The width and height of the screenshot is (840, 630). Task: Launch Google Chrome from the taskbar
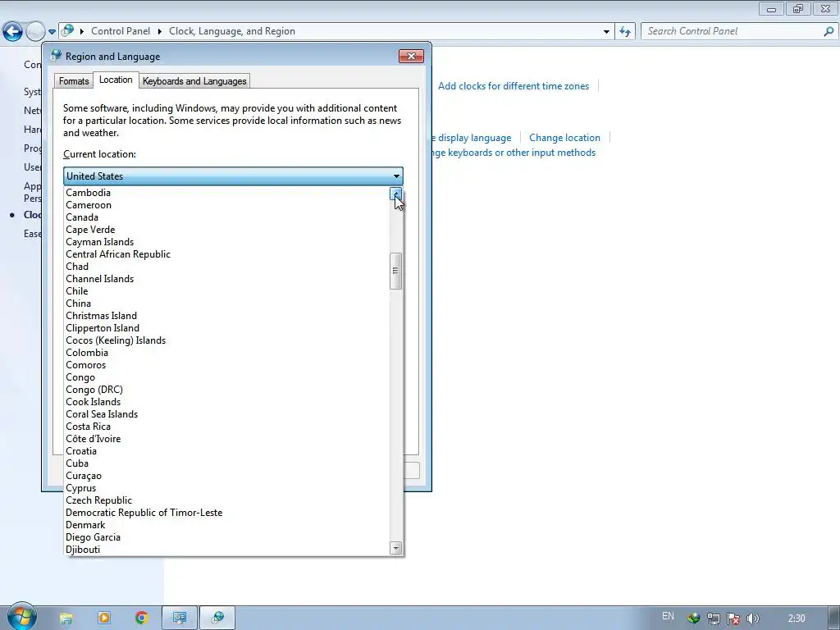[x=141, y=619]
